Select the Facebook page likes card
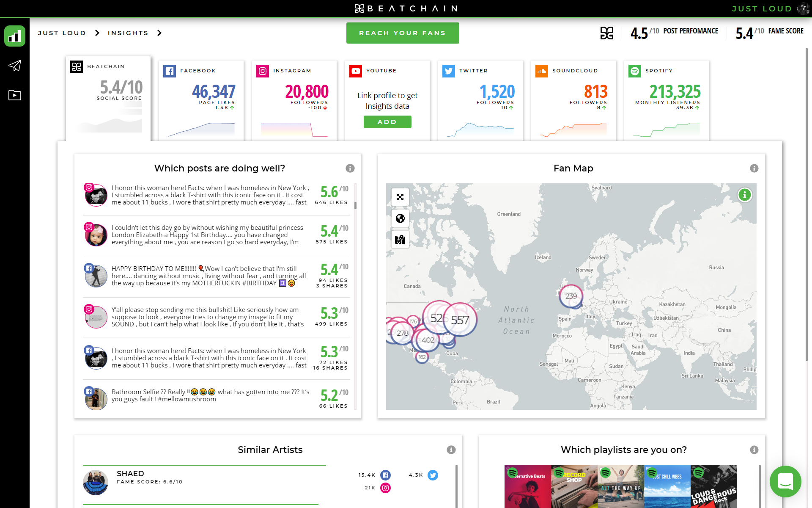Viewport: 812px width, 508px height. click(x=201, y=100)
